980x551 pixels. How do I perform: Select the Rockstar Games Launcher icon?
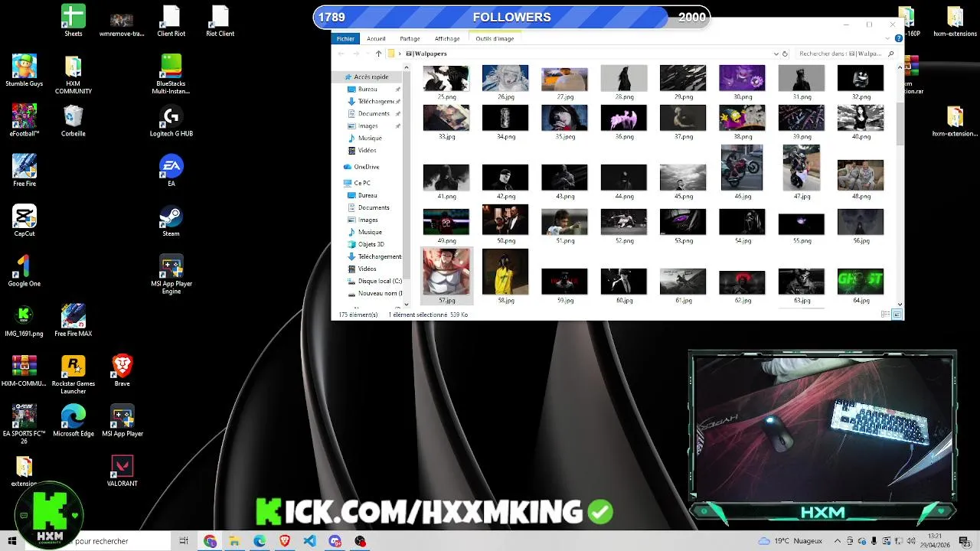73,374
